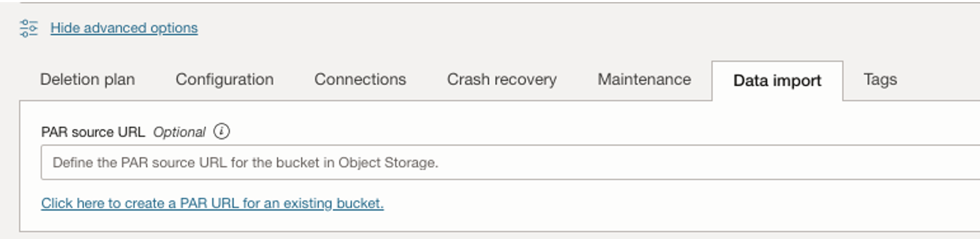Open the Maintenance tab

(644, 80)
